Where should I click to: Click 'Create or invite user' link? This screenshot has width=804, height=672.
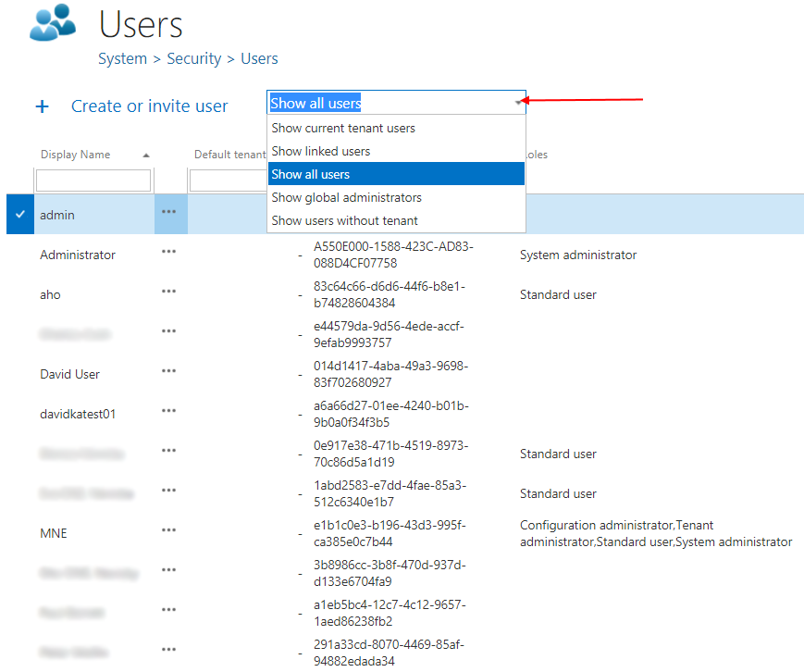[149, 106]
